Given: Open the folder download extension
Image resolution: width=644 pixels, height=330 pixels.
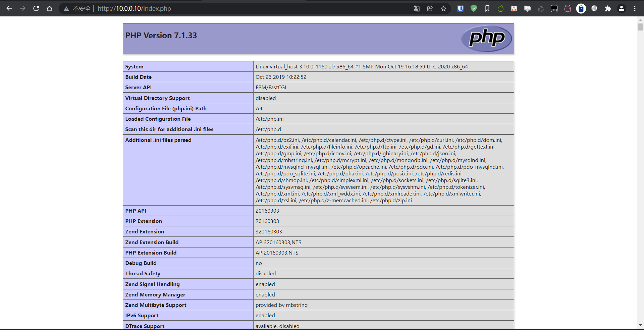Looking at the screenshot, I should [x=527, y=8].
